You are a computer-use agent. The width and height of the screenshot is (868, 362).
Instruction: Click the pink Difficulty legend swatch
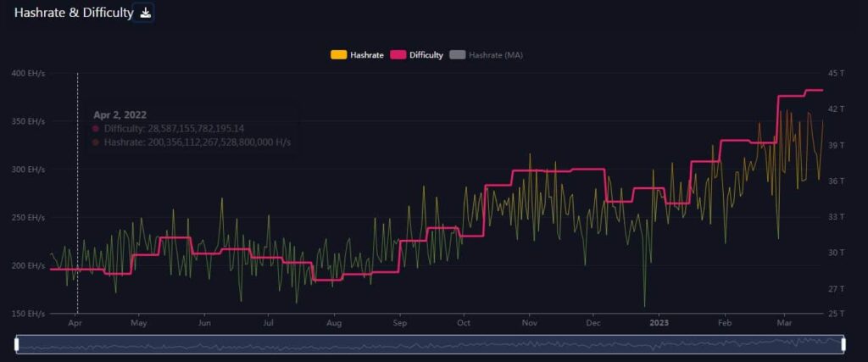[x=398, y=55]
